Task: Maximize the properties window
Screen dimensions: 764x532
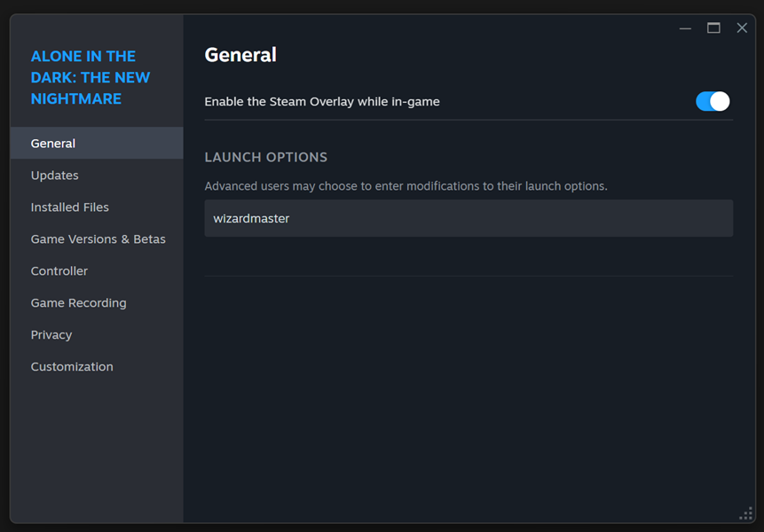Action: click(x=713, y=28)
